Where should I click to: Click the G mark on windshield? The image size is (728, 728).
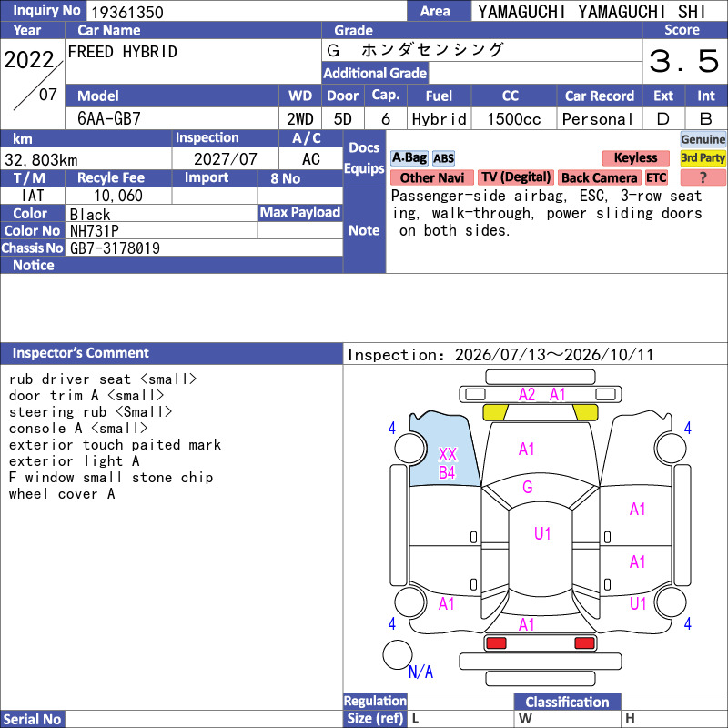528,487
